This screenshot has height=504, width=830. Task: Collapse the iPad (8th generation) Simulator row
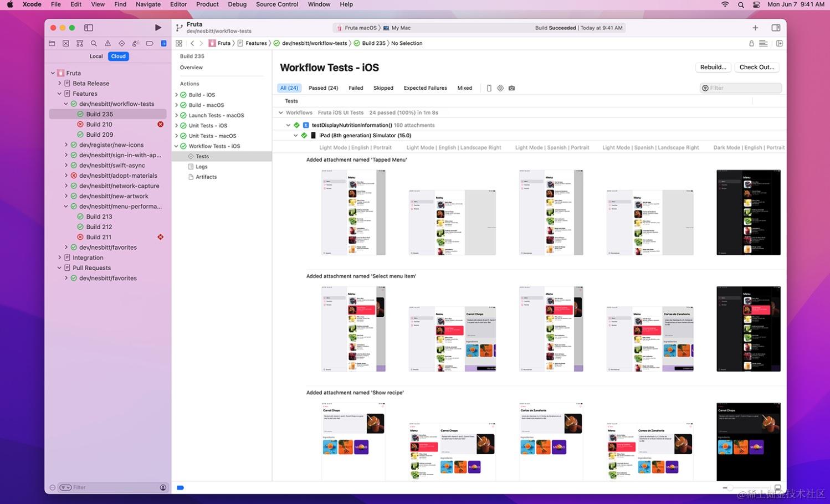(x=295, y=135)
